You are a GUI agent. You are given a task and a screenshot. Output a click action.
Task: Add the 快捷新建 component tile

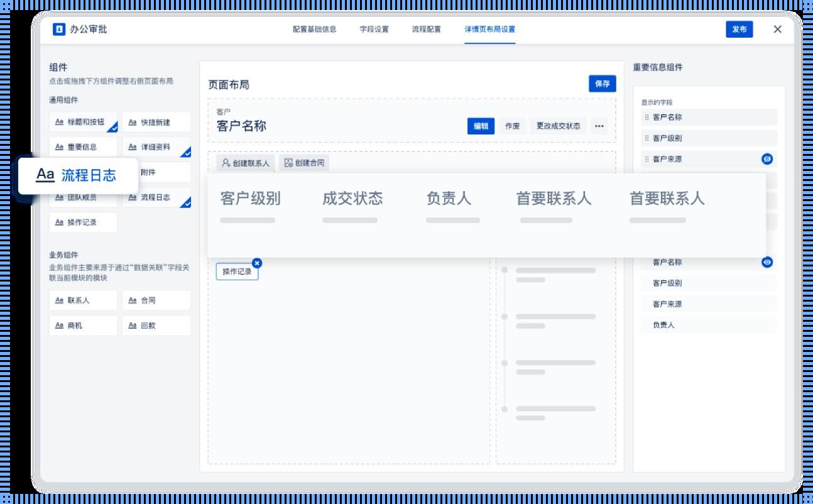pos(156,122)
